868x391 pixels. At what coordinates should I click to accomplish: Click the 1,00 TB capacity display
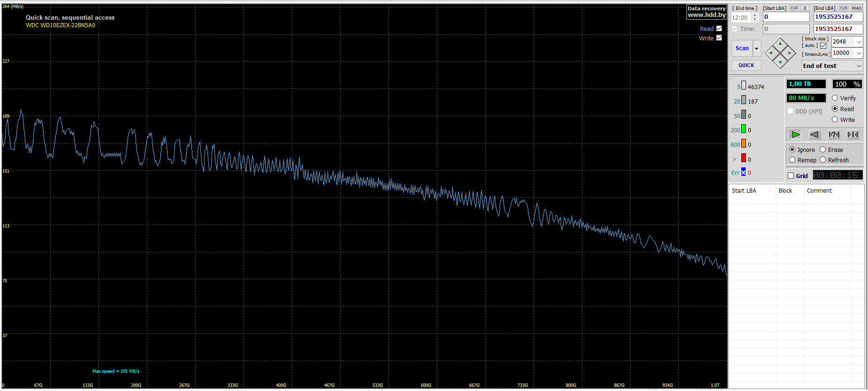[806, 84]
